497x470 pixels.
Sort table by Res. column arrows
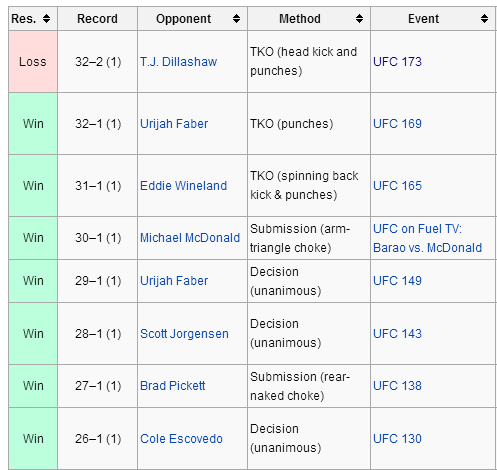[46, 19]
